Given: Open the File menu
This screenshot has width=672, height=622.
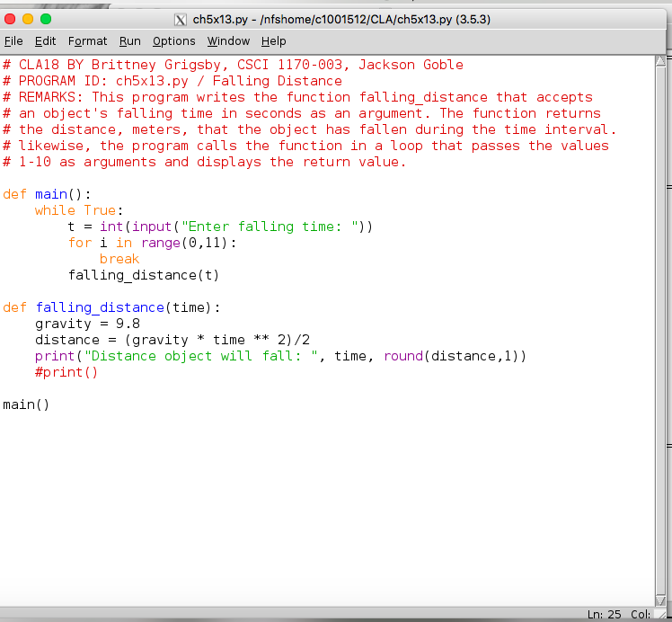Looking at the screenshot, I should [13, 41].
